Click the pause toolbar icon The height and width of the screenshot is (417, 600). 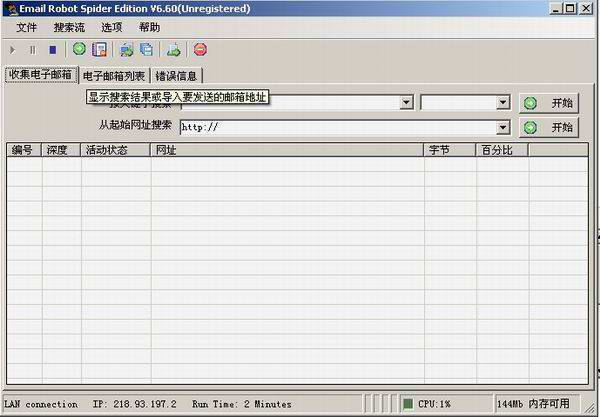coord(33,50)
